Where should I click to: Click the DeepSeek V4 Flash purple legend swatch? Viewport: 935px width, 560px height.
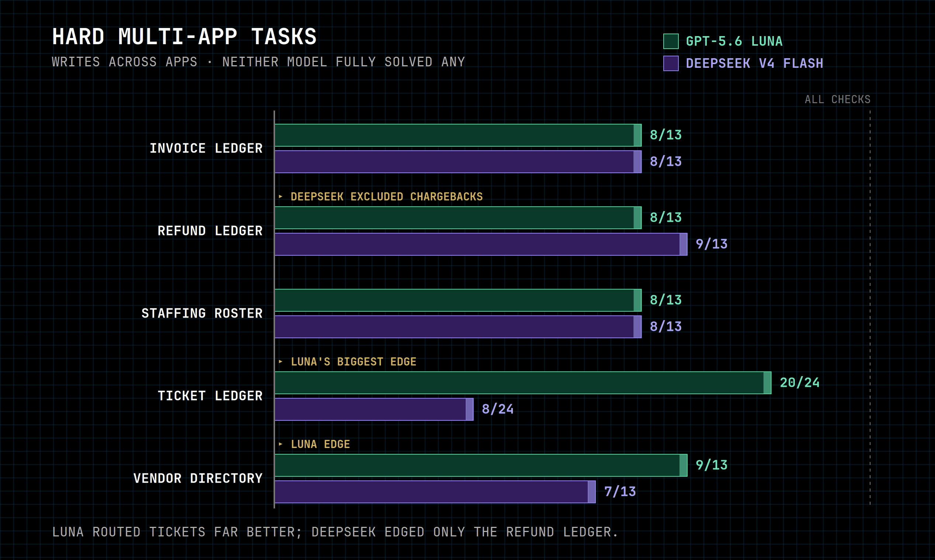click(671, 63)
